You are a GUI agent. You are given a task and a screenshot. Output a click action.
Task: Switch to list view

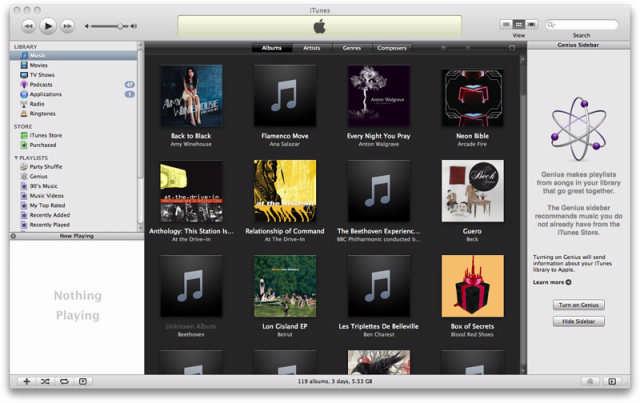click(506, 24)
